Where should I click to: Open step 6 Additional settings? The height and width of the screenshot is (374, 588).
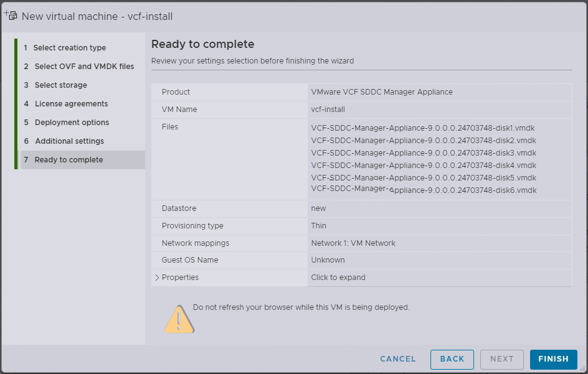tap(69, 141)
